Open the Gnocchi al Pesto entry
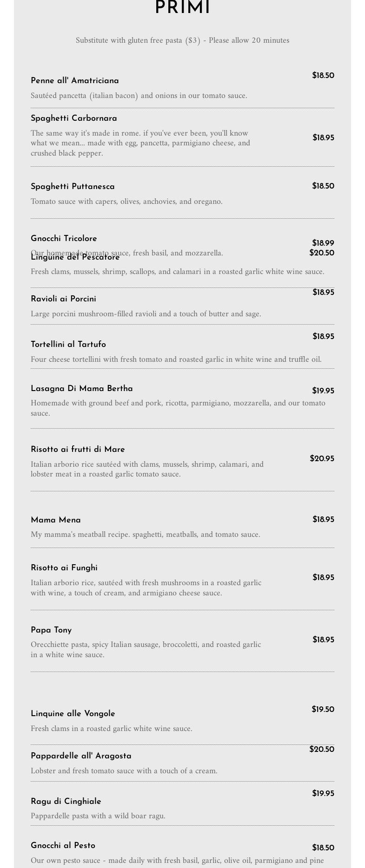365x868 pixels. pyautogui.click(x=63, y=846)
